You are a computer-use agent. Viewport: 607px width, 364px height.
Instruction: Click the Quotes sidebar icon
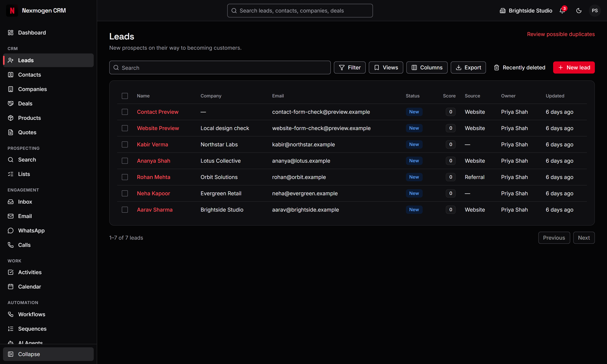click(11, 132)
